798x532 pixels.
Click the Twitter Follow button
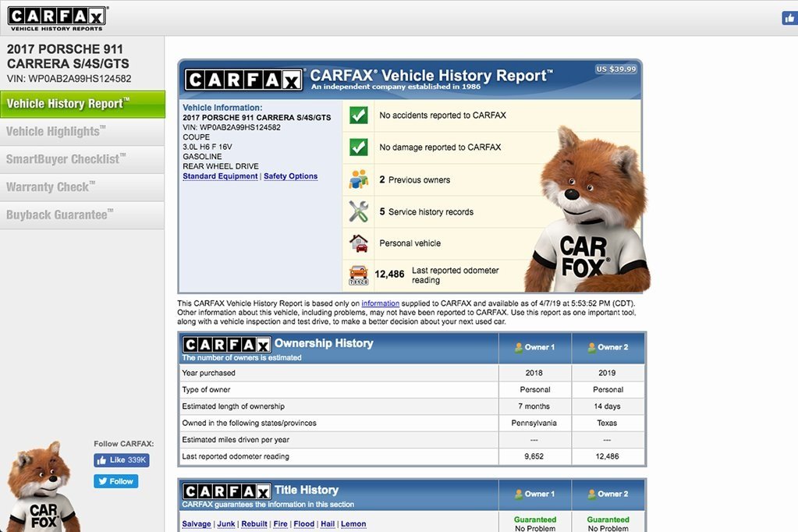tap(116, 481)
